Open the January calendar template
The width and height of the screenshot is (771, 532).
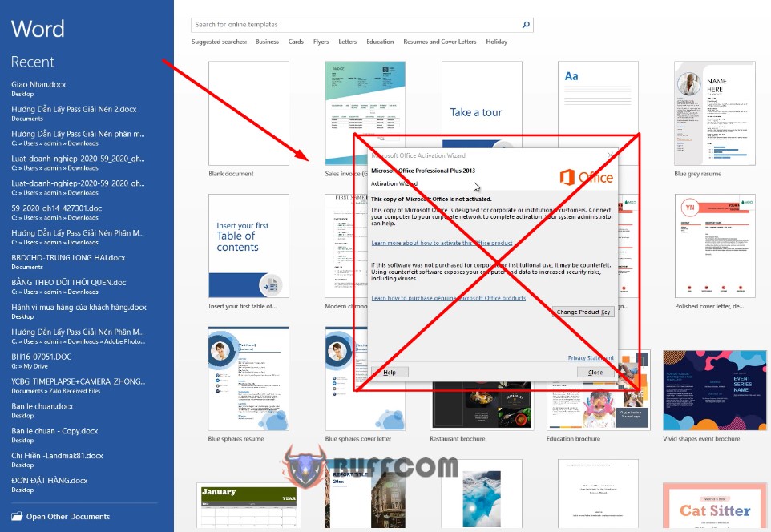point(248,505)
